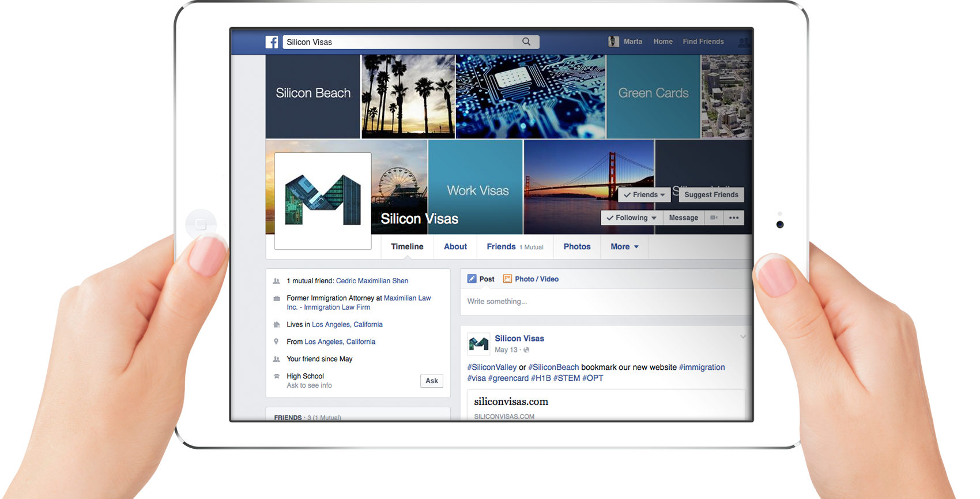Click the #OPT hashtag
The height and width of the screenshot is (499, 980).
(x=593, y=378)
